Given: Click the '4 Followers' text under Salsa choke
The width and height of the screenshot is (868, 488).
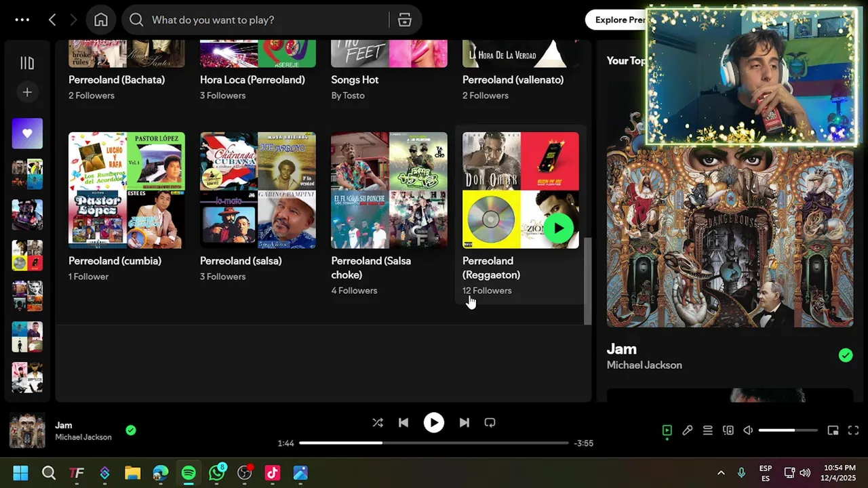Looking at the screenshot, I should point(354,291).
